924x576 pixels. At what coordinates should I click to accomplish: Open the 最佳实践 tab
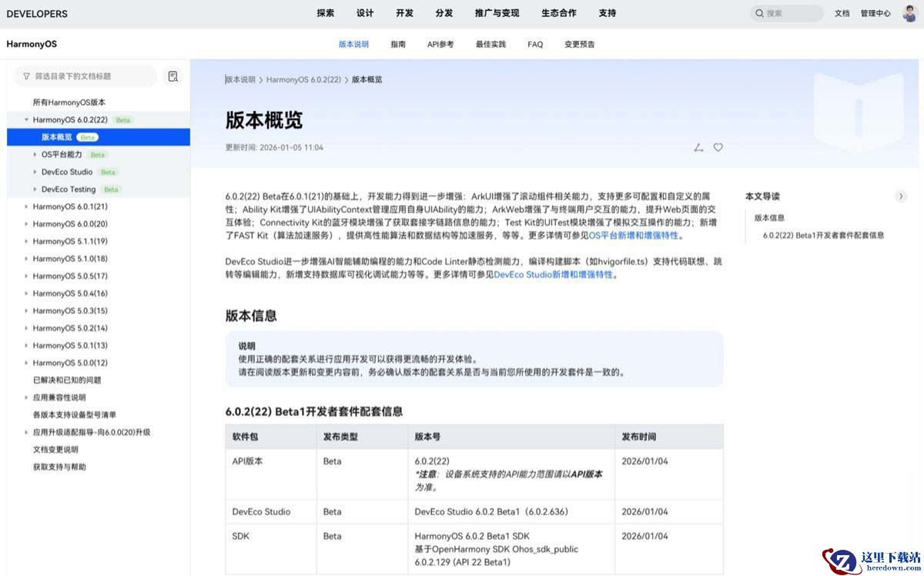pos(490,44)
